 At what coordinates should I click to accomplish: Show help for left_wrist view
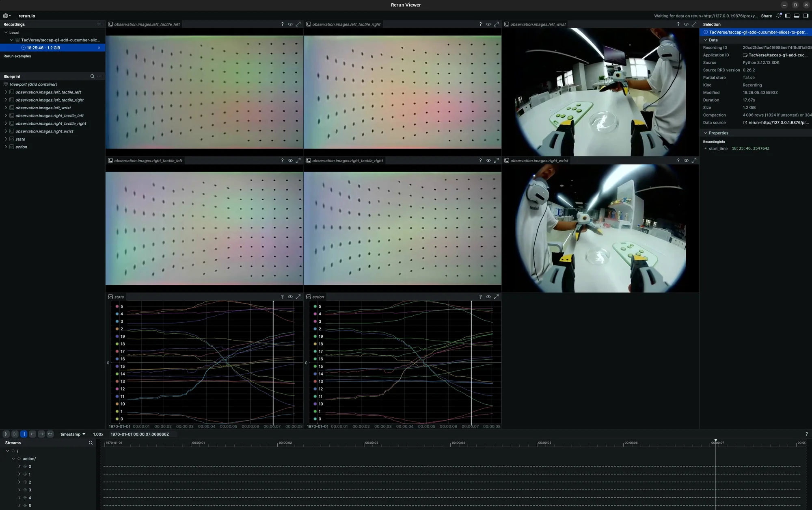pyautogui.click(x=678, y=24)
